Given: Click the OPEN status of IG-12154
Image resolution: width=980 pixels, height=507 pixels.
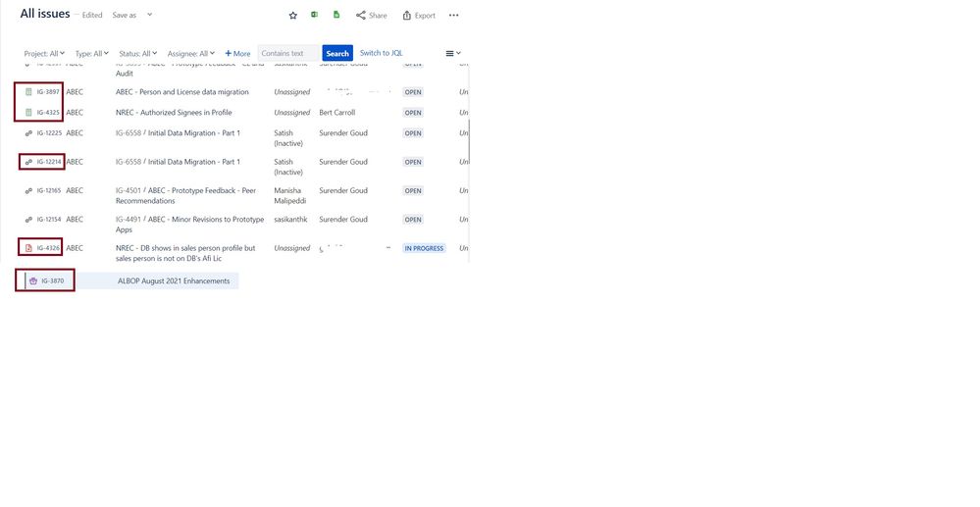Looking at the screenshot, I should point(412,220).
